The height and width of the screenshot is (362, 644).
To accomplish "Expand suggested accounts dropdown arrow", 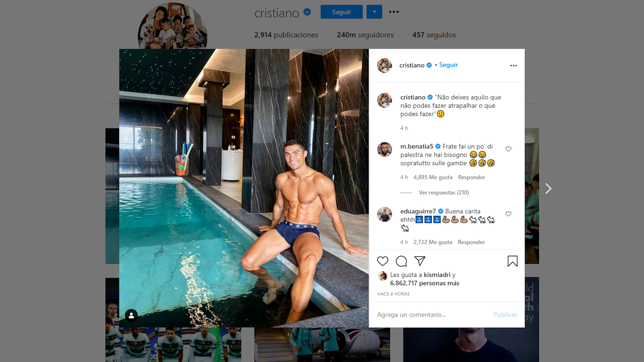I will pos(374,12).
